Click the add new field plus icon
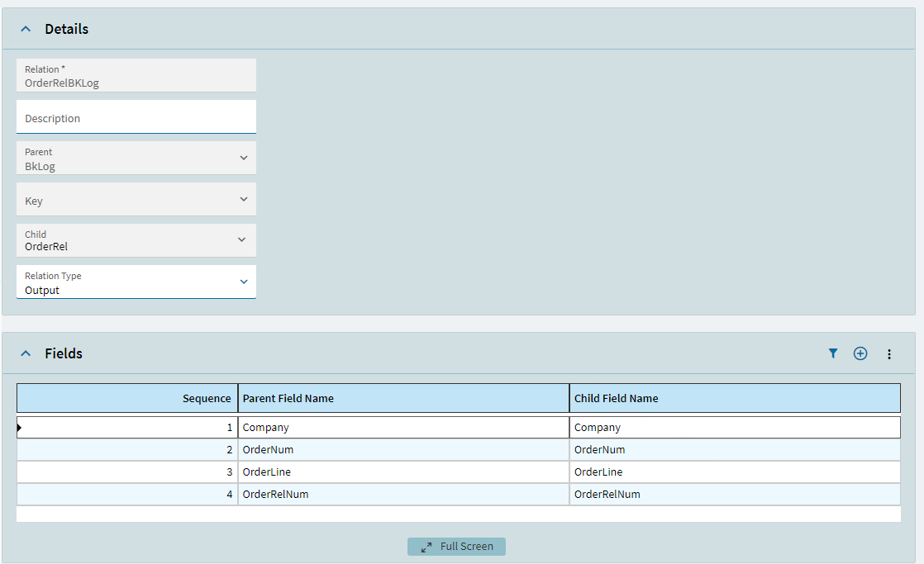The width and height of the screenshot is (924, 564). [860, 353]
